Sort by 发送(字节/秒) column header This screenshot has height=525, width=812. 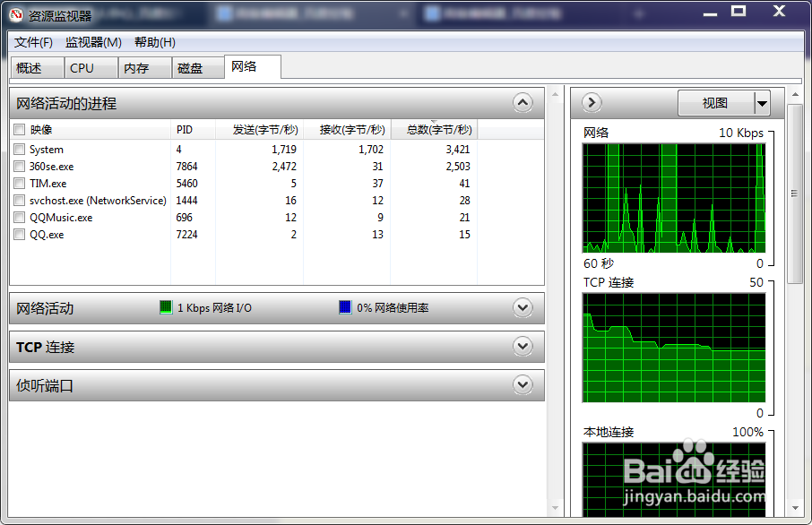pyautogui.click(x=259, y=129)
